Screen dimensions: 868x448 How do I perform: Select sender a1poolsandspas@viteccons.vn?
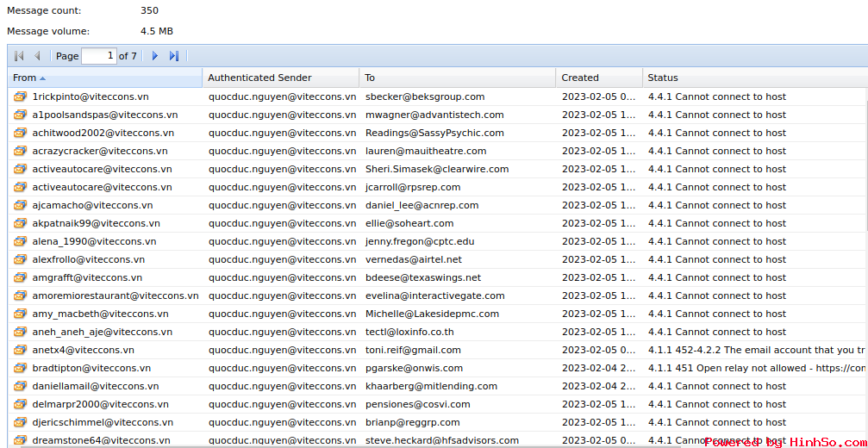click(105, 115)
